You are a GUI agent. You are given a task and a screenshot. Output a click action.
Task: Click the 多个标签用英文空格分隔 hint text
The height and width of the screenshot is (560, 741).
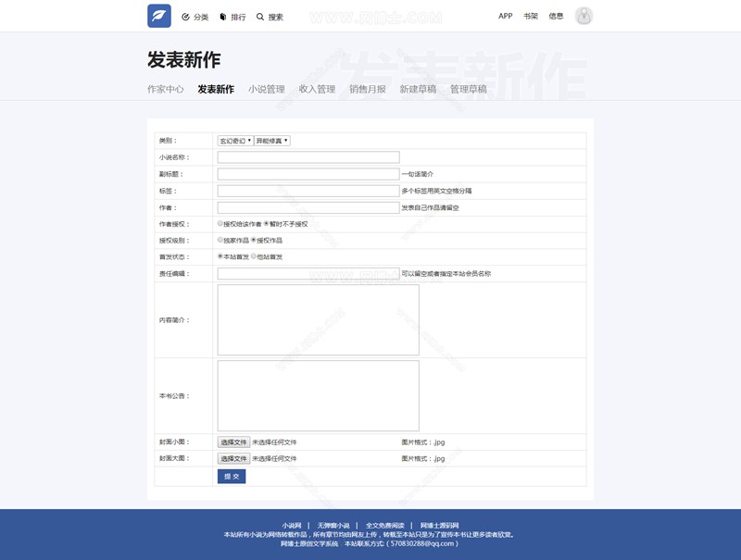click(436, 191)
